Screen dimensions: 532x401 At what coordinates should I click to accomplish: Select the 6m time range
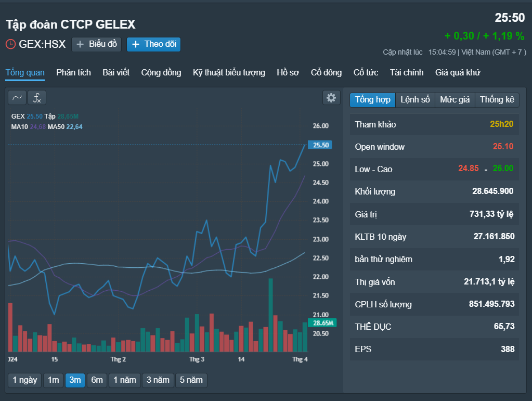click(97, 380)
